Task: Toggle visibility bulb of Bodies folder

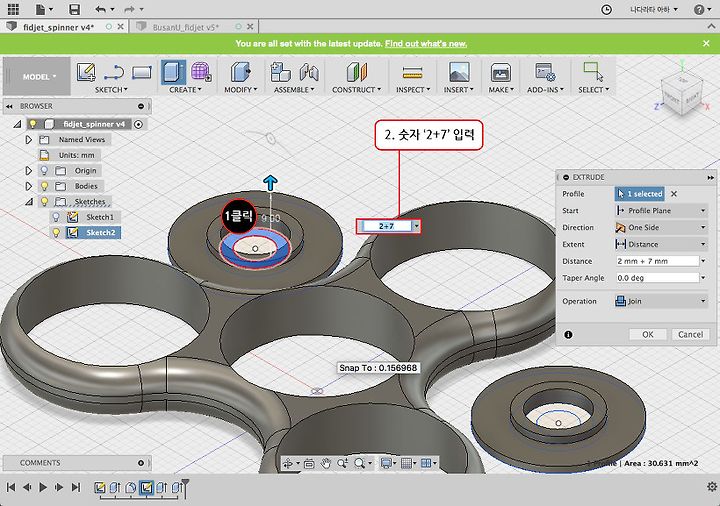Action: point(44,186)
